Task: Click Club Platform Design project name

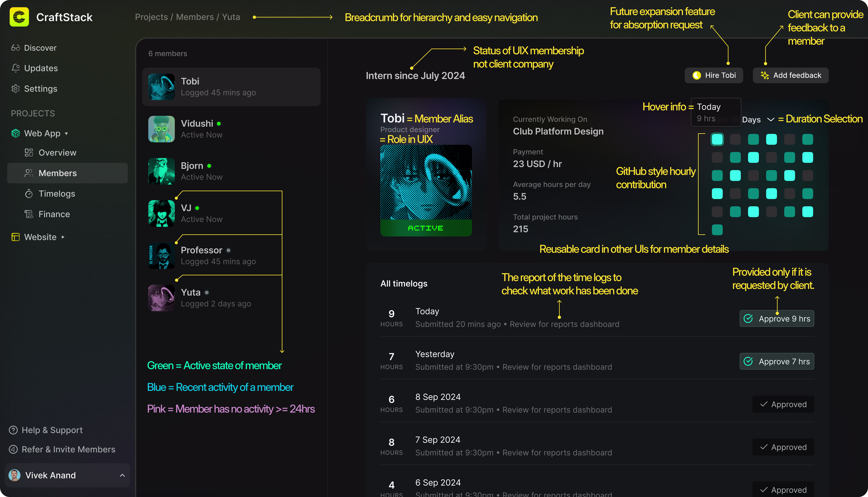Action: 558,131
